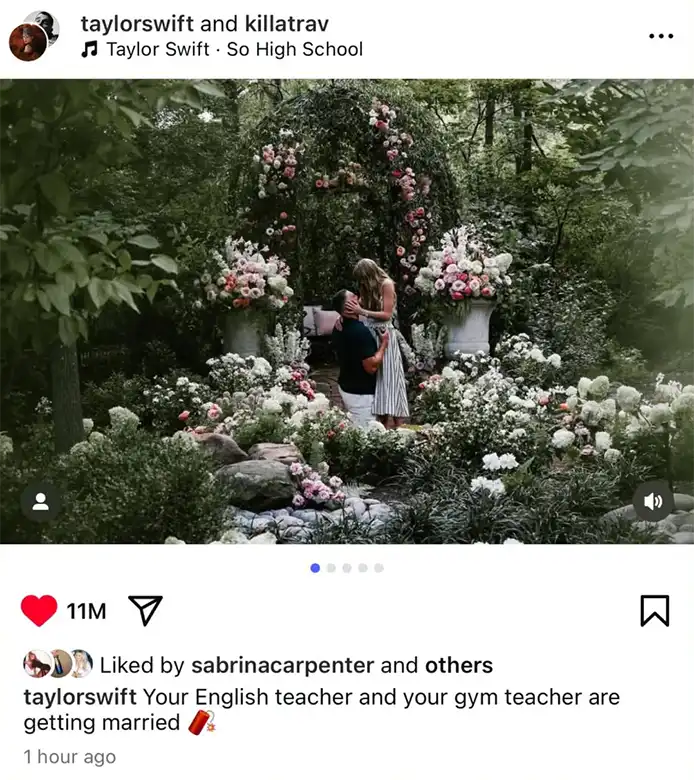Tap liker avatar thumbnails beside Liked by
The width and height of the screenshot is (694, 780).
pyautogui.click(x=58, y=664)
